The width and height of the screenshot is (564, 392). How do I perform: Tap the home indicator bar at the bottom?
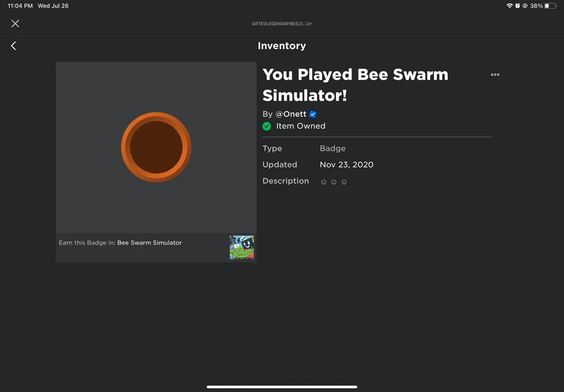pos(282,387)
